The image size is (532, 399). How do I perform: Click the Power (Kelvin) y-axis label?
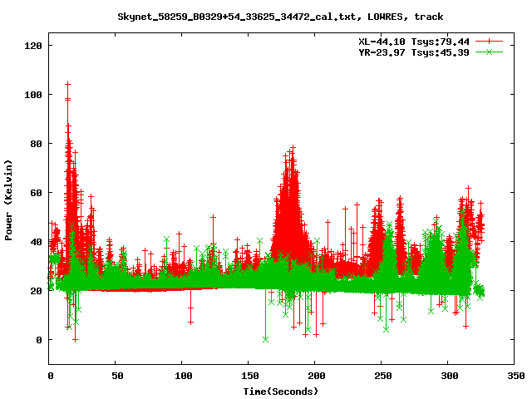pyautogui.click(x=8, y=200)
